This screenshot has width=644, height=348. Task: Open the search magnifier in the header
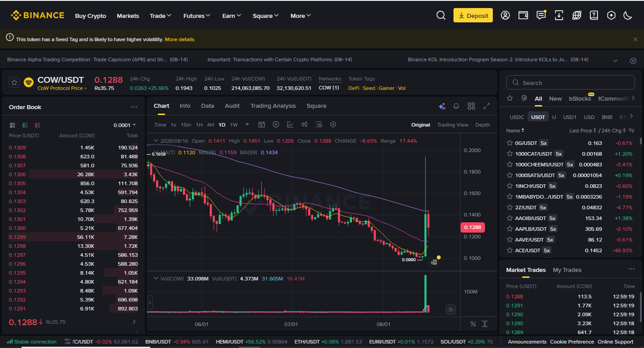[x=441, y=15]
